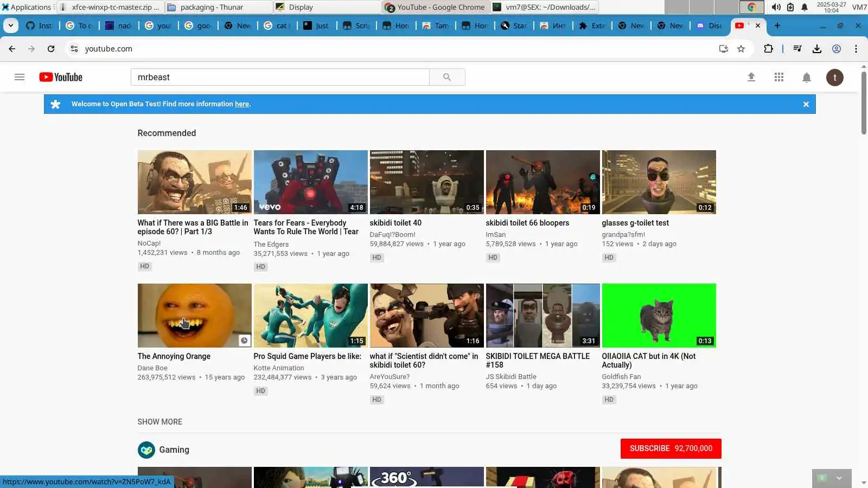Click the Chrome icon in system tray

(x=751, y=7)
